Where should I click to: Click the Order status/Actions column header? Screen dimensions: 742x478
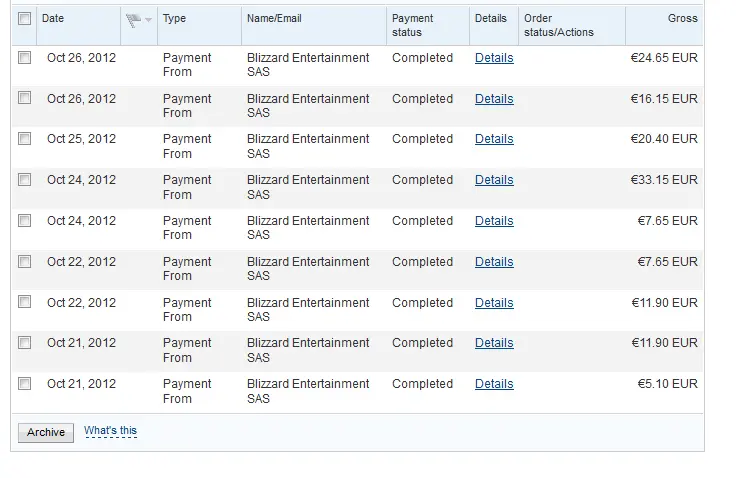point(558,25)
